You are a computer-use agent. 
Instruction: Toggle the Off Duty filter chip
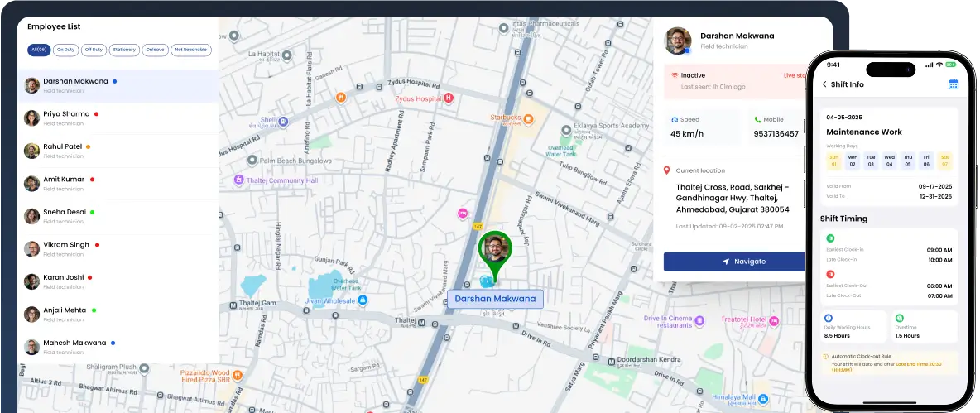94,50
